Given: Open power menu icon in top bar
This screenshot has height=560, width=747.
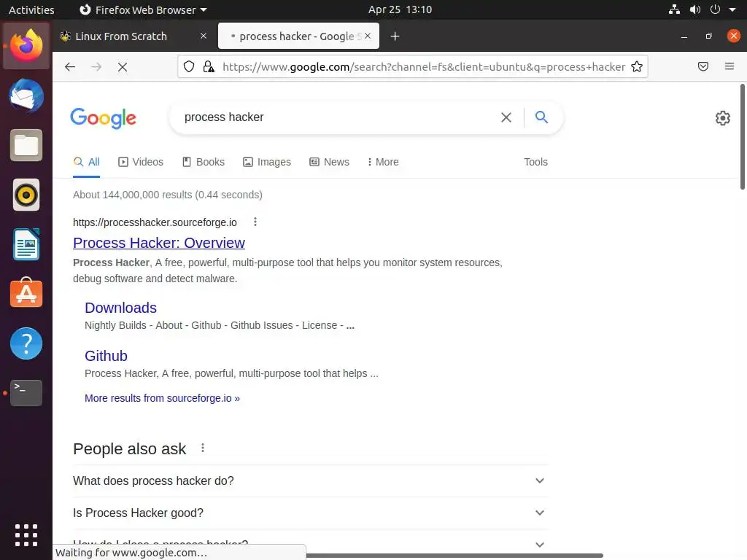Looking at the screenshot, I should click(x=715, y=9).
